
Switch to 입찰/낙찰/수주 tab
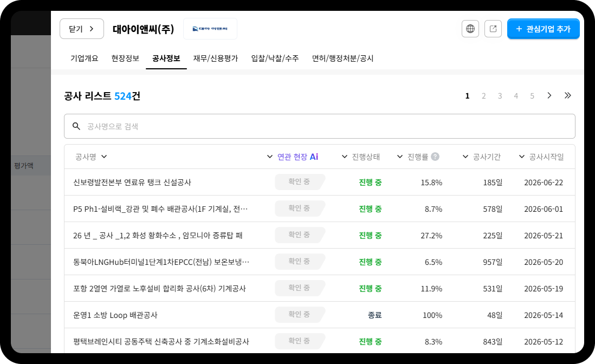(275, 58)
